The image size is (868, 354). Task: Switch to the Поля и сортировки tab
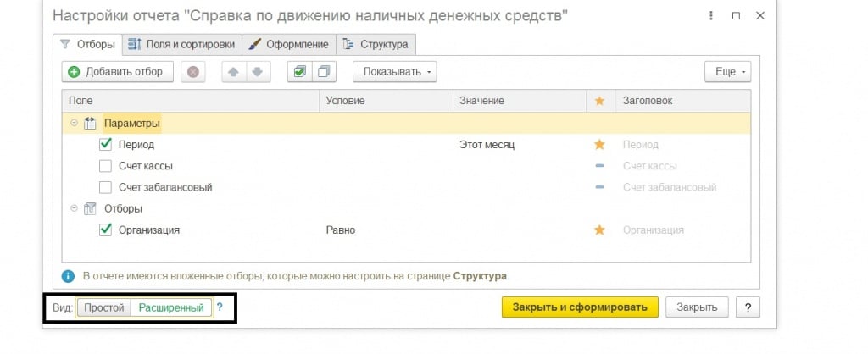[182, 44]
